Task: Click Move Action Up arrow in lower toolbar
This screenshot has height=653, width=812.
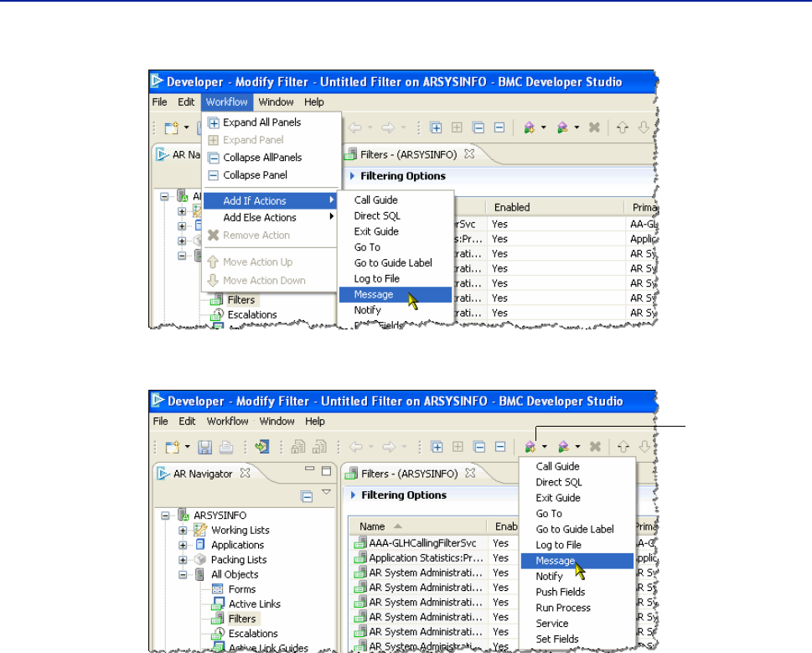Action: [623, 447]
